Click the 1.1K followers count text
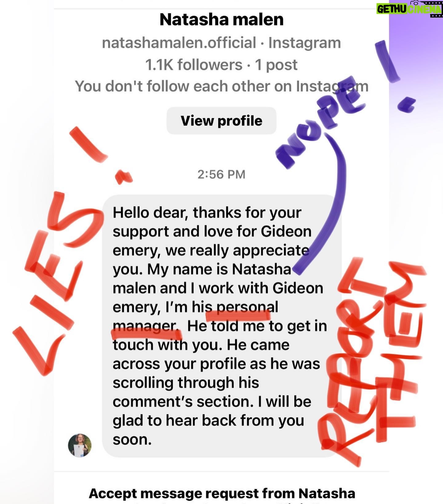The height and width of the screenshot is (504, 443). tap(194, 65)
